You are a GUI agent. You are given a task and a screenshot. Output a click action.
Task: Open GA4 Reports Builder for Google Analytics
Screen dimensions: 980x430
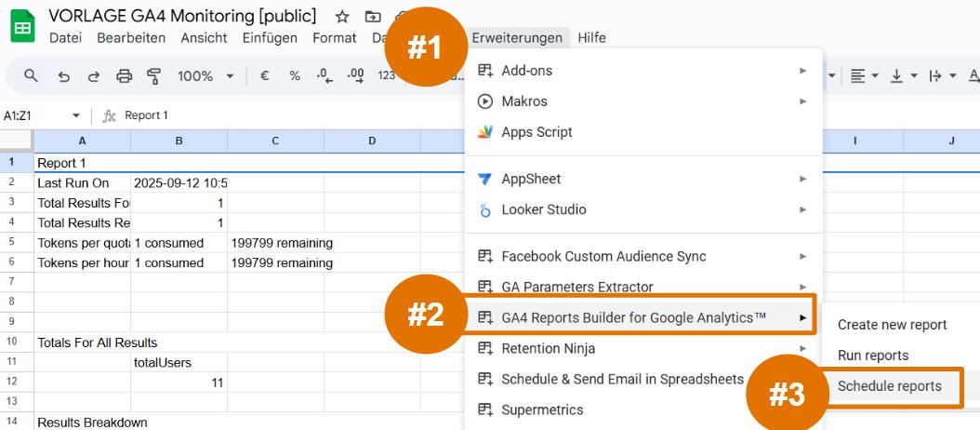pos(642,318)
